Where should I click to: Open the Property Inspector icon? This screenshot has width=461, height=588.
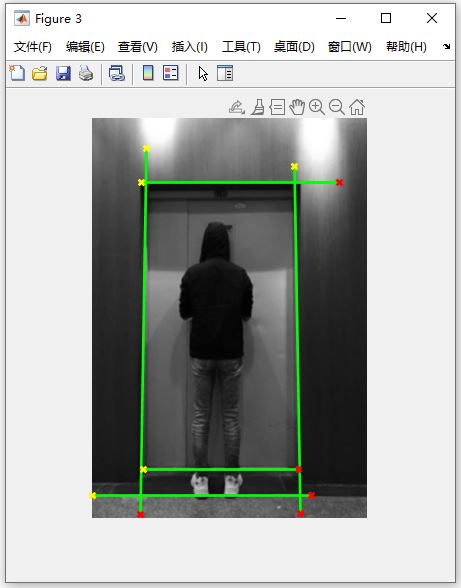(x=225, y=73)
